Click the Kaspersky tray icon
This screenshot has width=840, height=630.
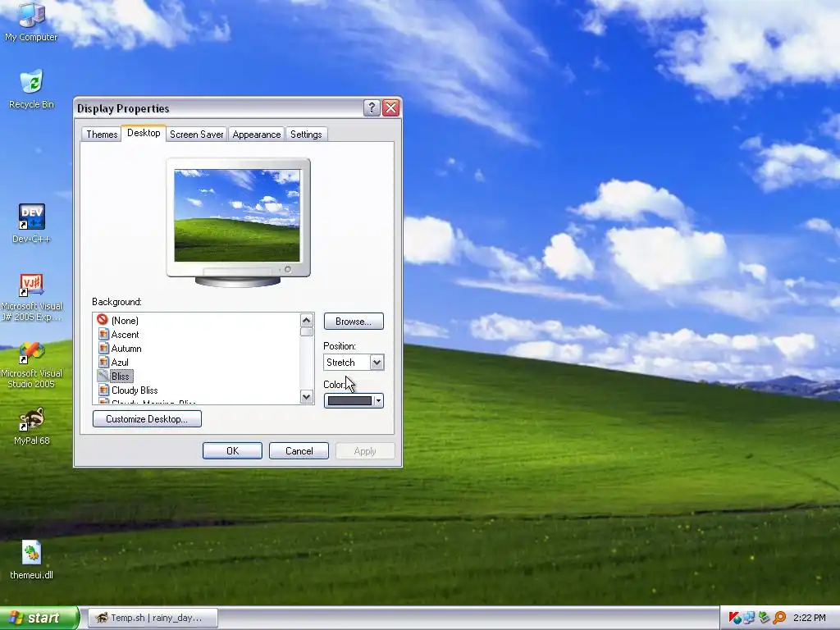(735, 618)
